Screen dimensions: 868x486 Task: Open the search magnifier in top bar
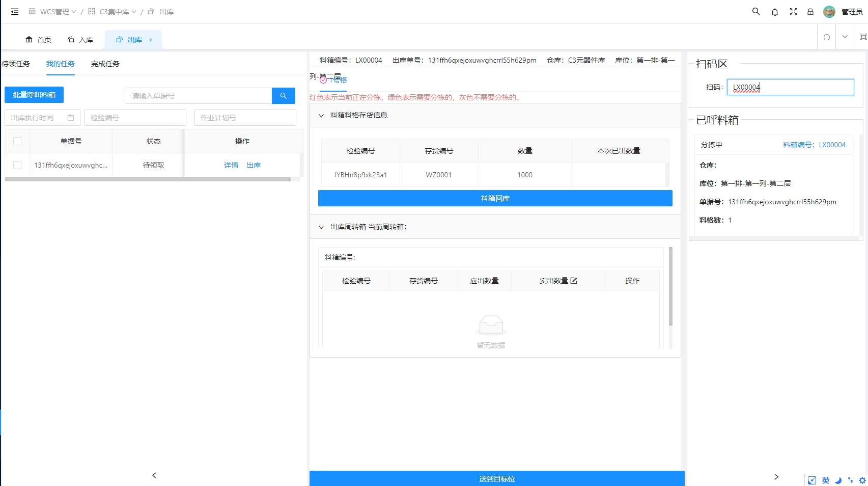point(756,11)
